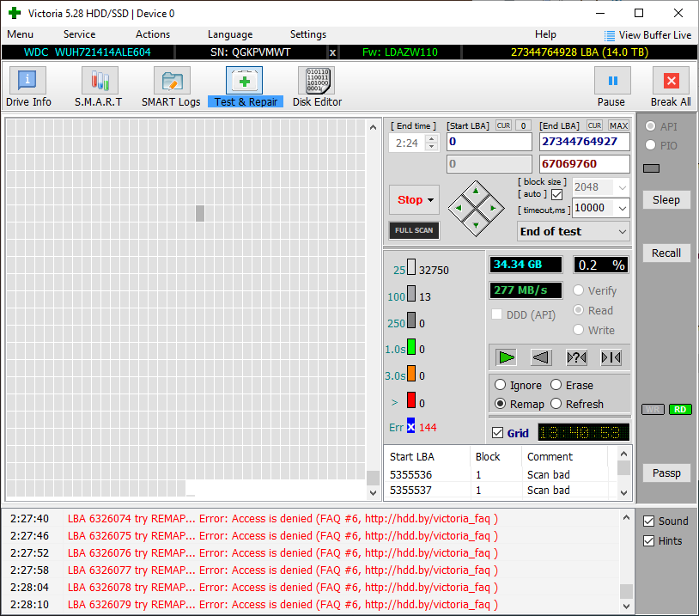Click the End LBA 27344764927 field
This screenshot has width=699, height=616.
tap(585, 142)
